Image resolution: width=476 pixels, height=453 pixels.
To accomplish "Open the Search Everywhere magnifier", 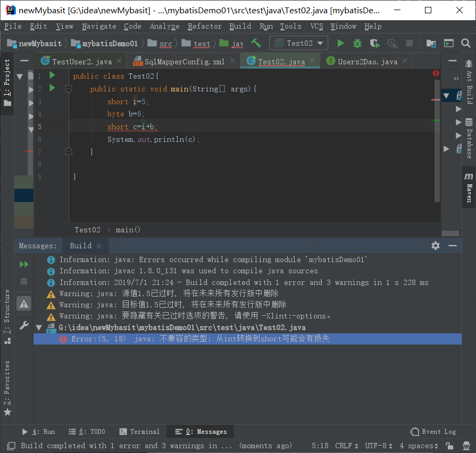I will [x=466, y=43].
